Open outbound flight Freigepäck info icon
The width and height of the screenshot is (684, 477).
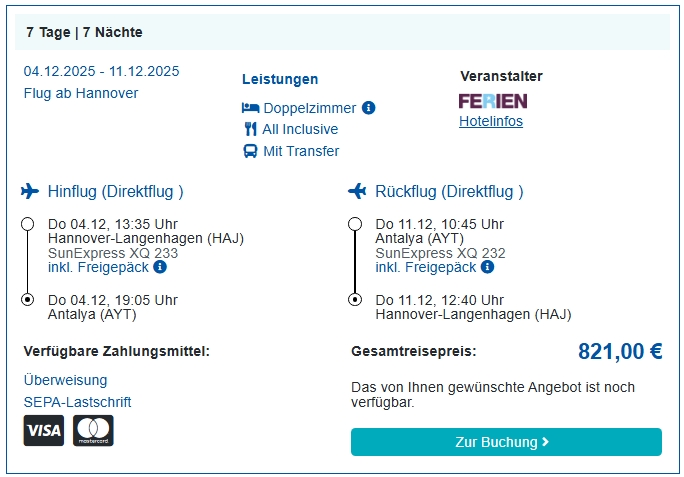coord(160,267)
